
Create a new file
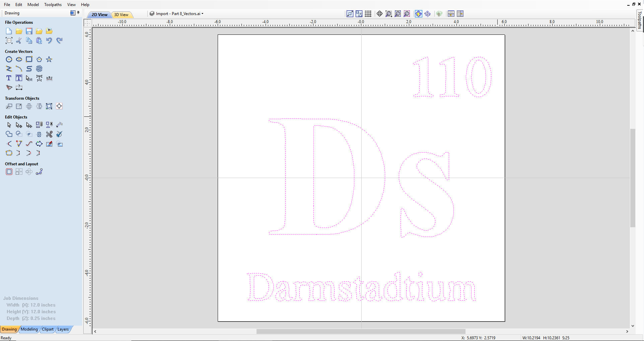(x=9, y=31)
